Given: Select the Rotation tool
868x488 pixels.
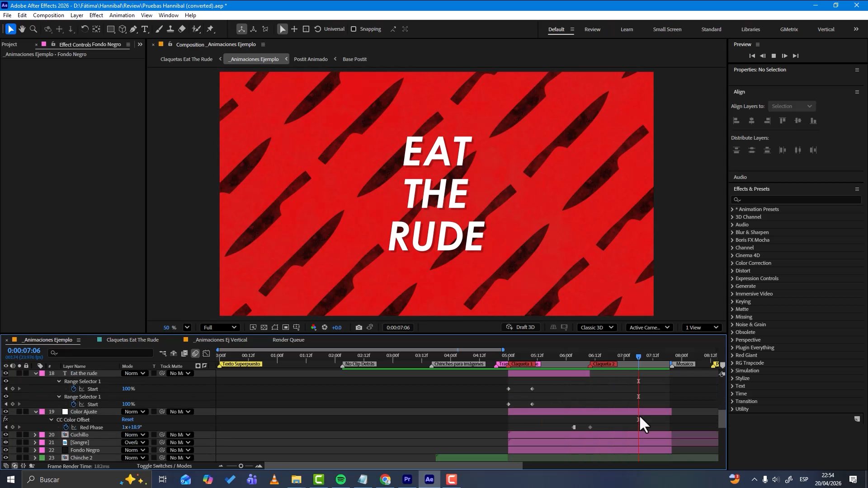Looking at the screenshot, I should 85,29.
